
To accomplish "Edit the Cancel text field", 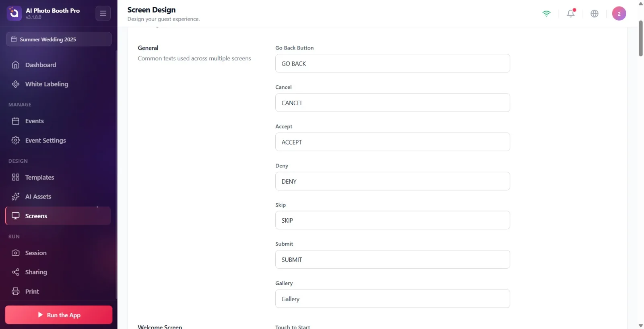I will [392, 103].
